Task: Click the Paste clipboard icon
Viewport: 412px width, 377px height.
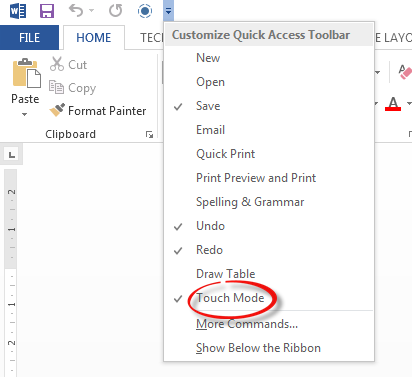Action: (26, 73)
